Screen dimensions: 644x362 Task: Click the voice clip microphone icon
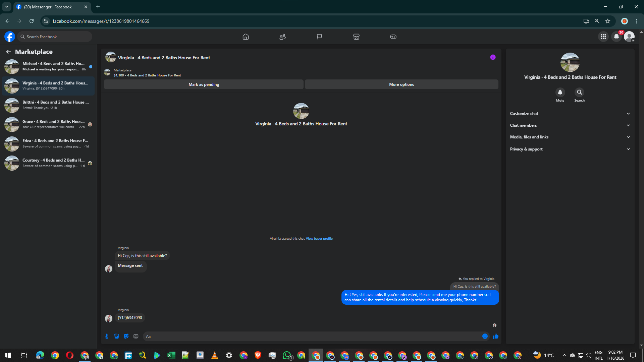[x=107, y=336]
